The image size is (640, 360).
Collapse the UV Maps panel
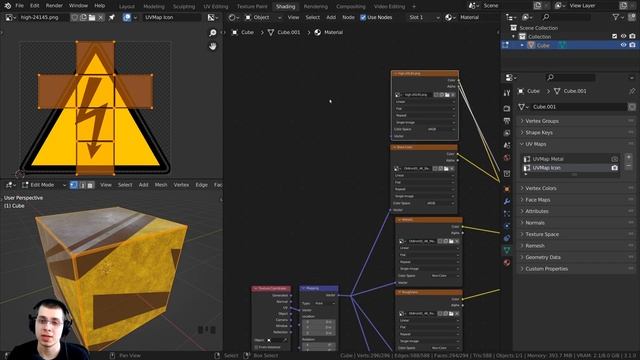point(576,144)
